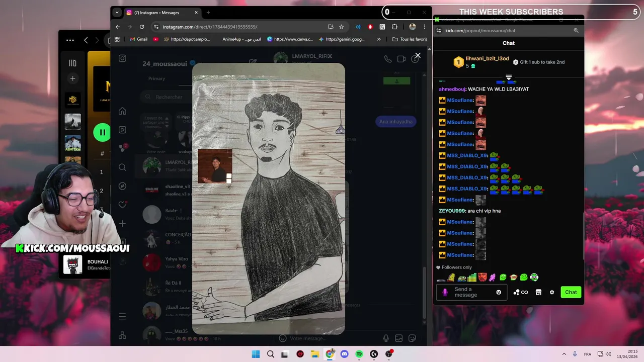
Task: Open the CONCEIÇÃO conversation
Action: click(x=164, y=238)
